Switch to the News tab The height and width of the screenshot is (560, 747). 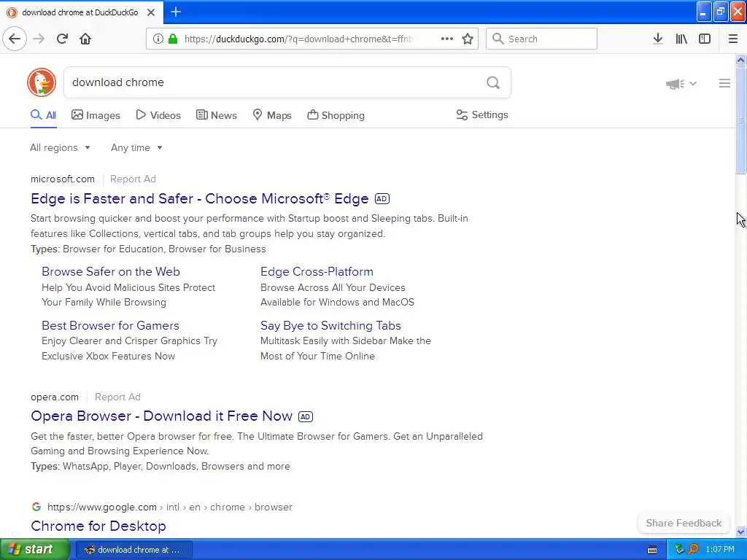point(217,115)
